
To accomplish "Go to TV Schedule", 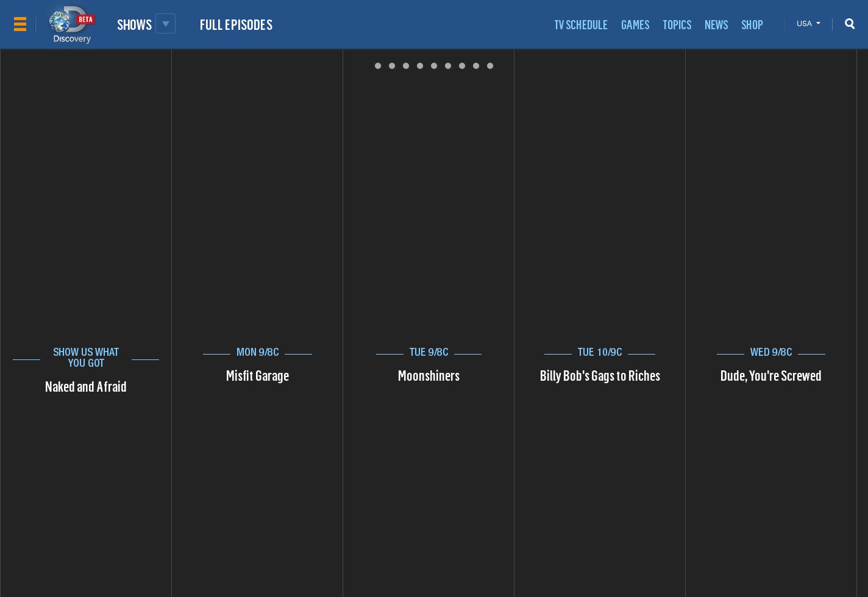I will (x=580, y=24).
